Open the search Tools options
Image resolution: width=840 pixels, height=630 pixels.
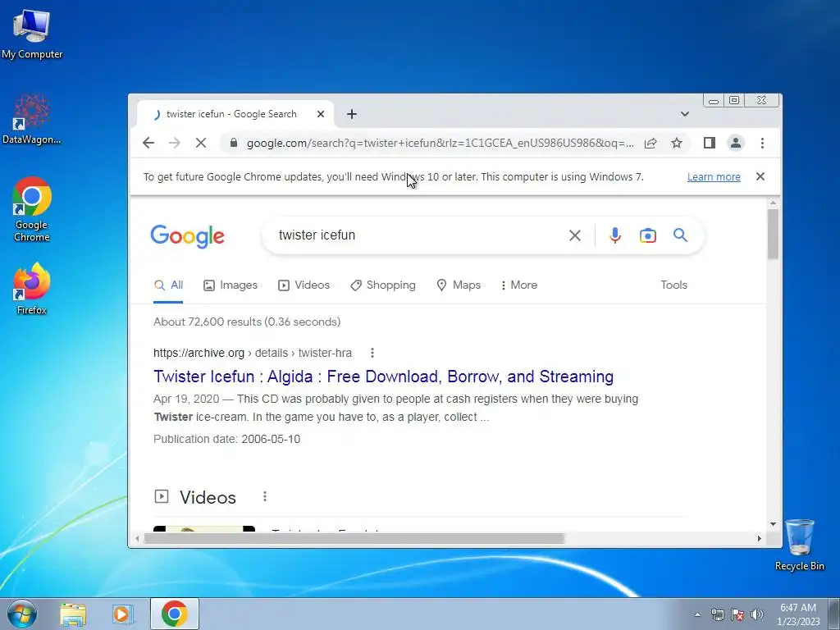(x=673, y=285)
